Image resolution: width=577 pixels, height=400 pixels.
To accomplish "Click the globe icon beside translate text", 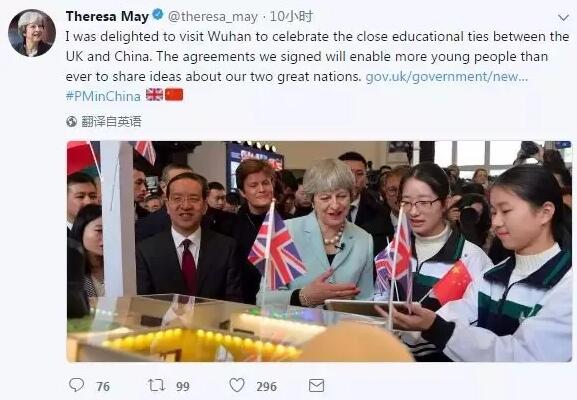I will tap(71, 121).
